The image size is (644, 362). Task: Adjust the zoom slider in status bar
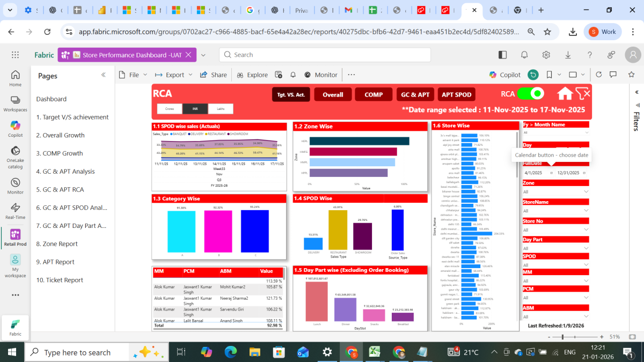(562, 337)
